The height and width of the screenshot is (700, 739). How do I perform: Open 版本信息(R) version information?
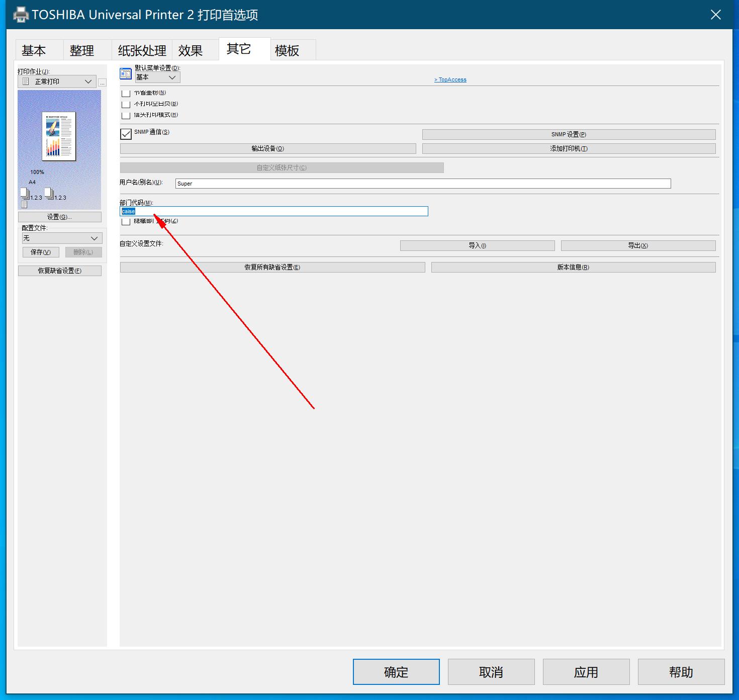pyautogui.click(x=573, y=267)
